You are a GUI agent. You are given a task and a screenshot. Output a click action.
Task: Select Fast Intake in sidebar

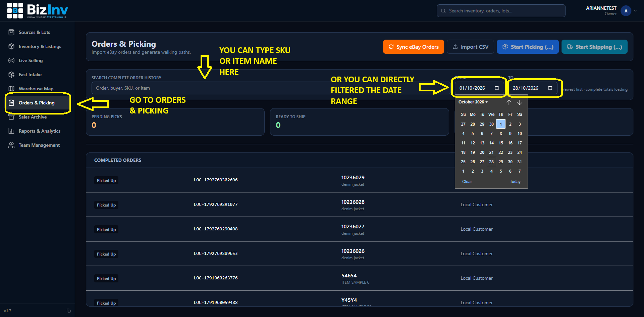30,75
